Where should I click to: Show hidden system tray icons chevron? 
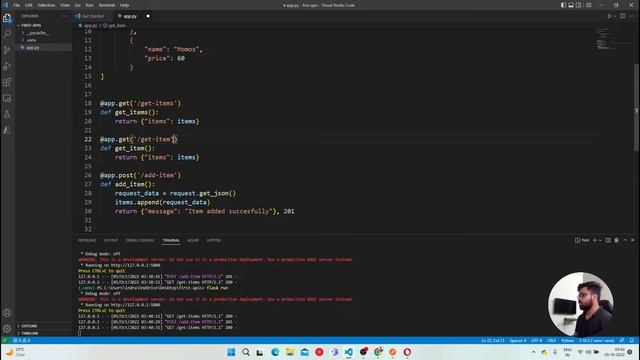click(x=533, y=352)
